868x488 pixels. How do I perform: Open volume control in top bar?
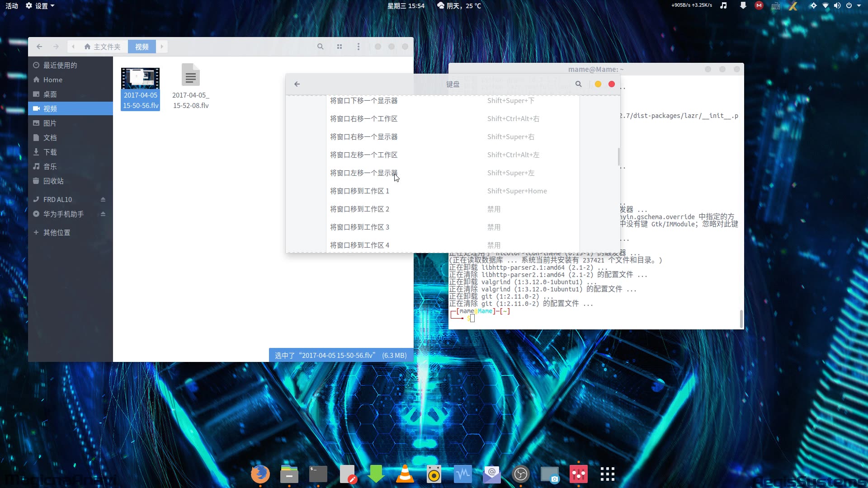point(837,5)
